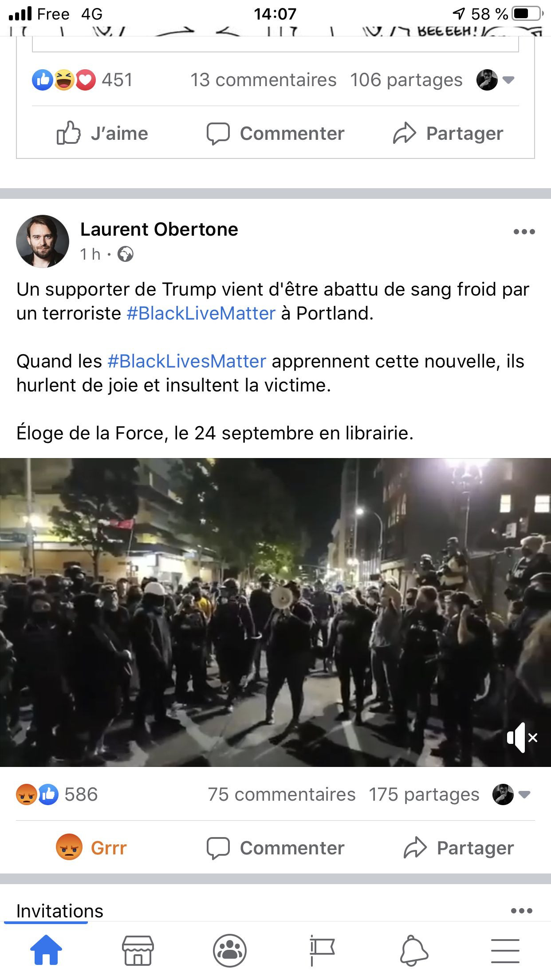Screen dimensions: 551x980
Task: Tap Commenter under the Portland video post
Action: coord(275,848)
